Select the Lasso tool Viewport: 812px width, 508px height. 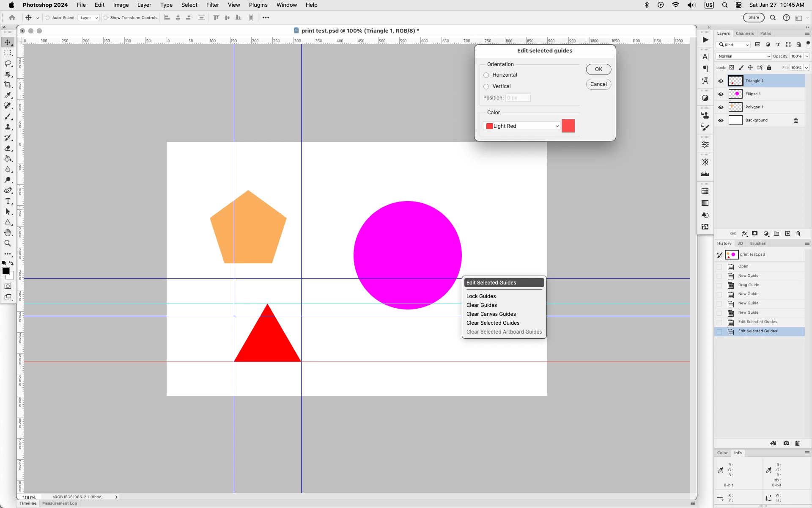(8, 63)
